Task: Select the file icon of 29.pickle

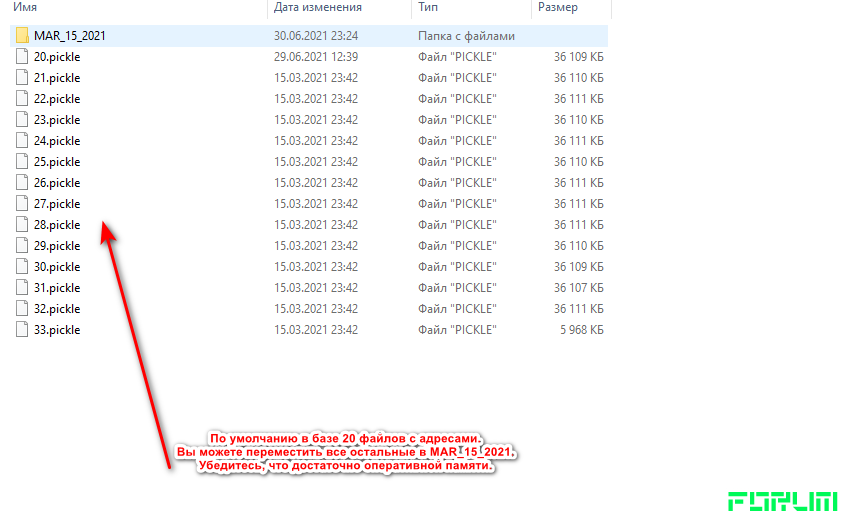Action: (x=22, y=246)
